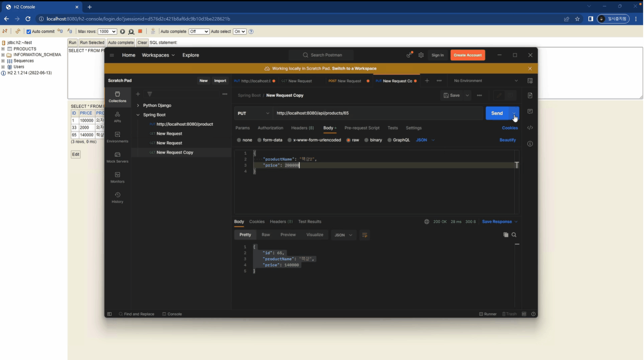
Task: Open the Pre-request Script tab
Action: point(361,128)
